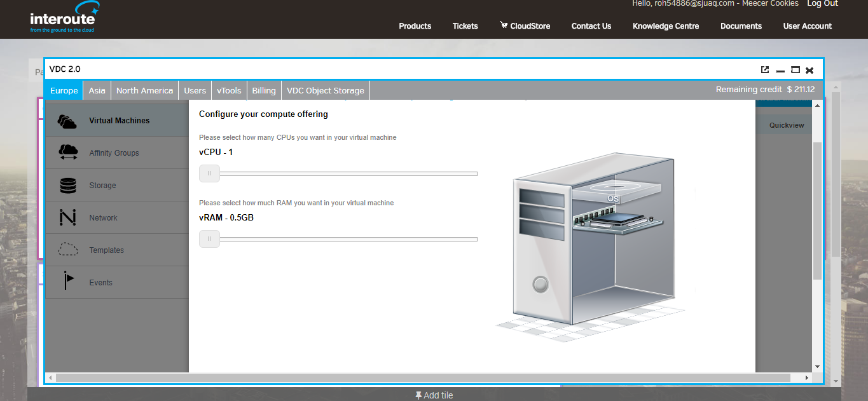868x401 pixels.
Task: Select Storage in the sidebar
Action: pyautogui.click(x=117, y=185)
